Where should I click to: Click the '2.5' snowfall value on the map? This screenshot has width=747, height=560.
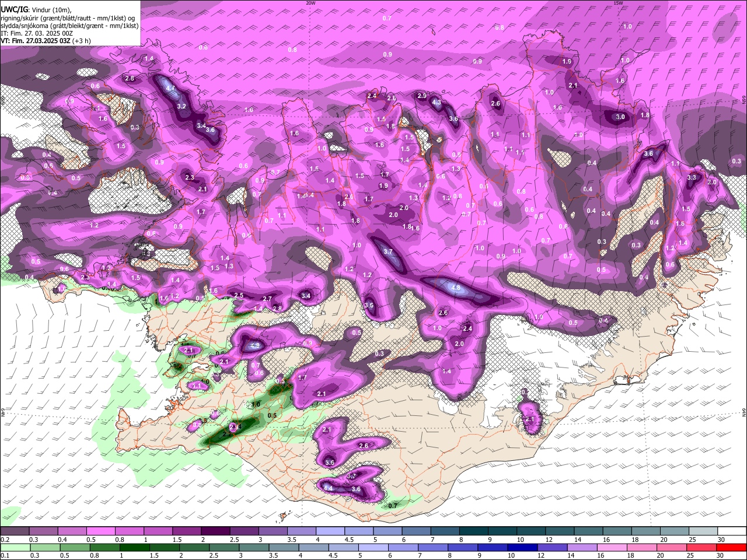pos(239,296)
